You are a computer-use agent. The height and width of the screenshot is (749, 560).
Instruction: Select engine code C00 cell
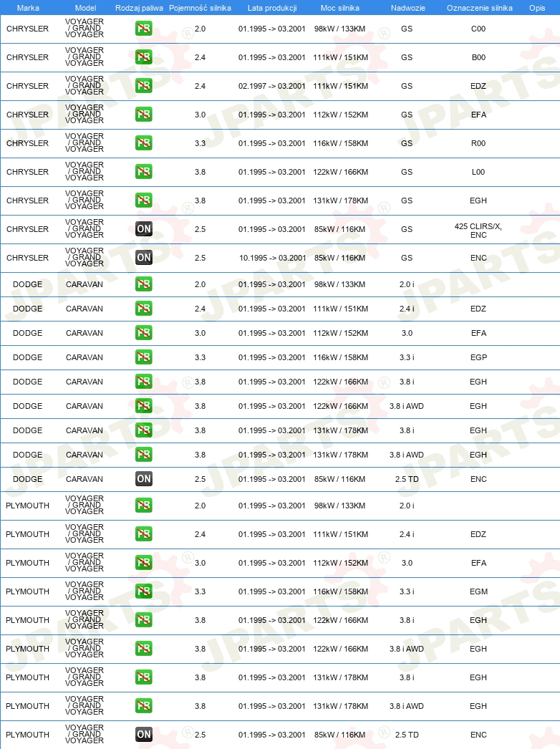(x=478, y=29)
